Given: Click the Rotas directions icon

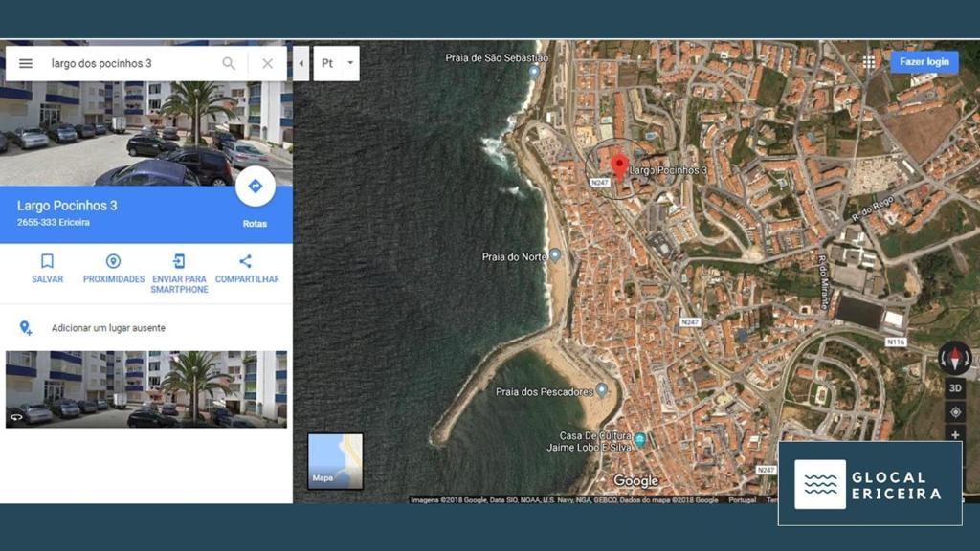Looking at the screenshot, I should coord(255,187).
